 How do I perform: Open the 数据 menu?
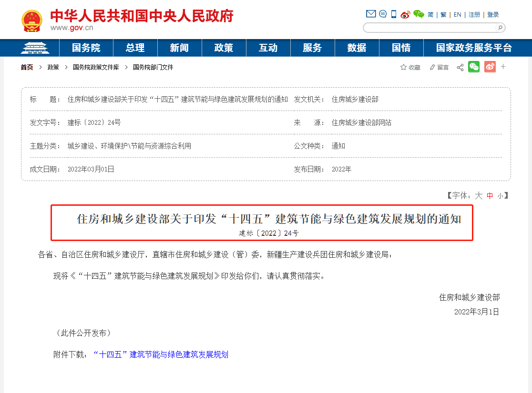point(357,48)
